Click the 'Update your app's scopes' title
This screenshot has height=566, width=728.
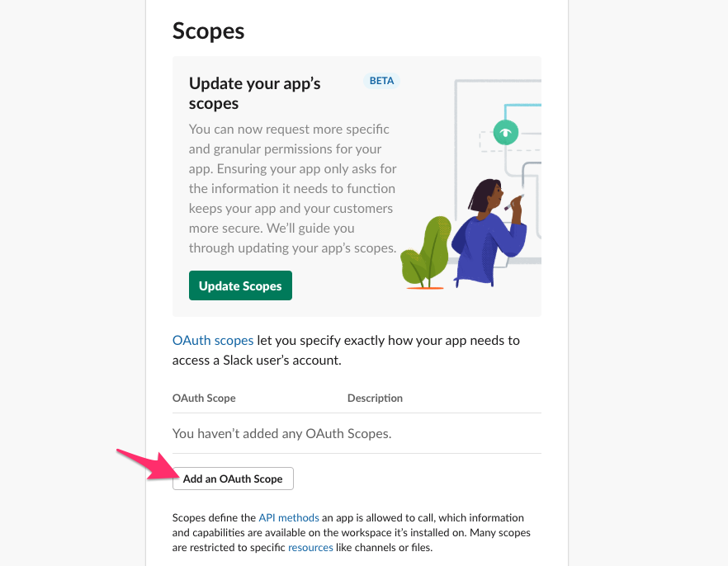pos(254,93)
